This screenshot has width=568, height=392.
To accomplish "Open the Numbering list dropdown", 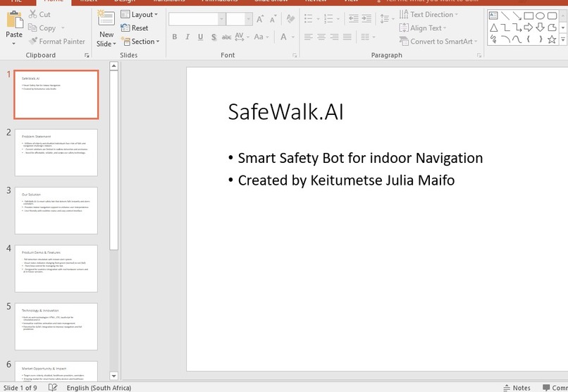I will pyautogui.click(x=338, y=18).
